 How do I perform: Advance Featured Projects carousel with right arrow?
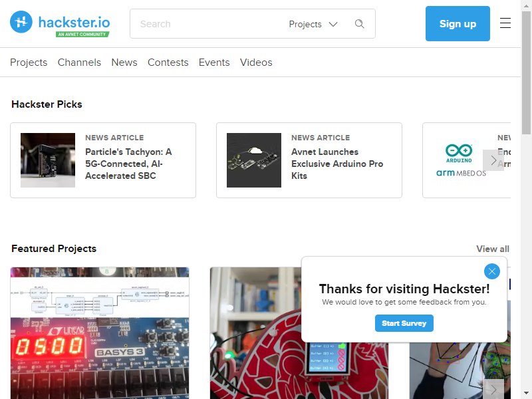point(493,389)
